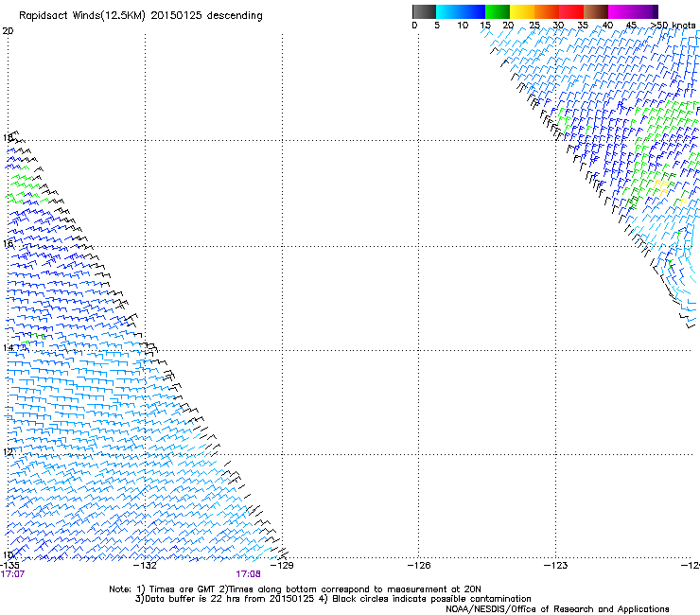Image resolution: width=700 pixels, height=615 pixels.
Task: Click the latitude label '20'
Action: pos(8,31)
